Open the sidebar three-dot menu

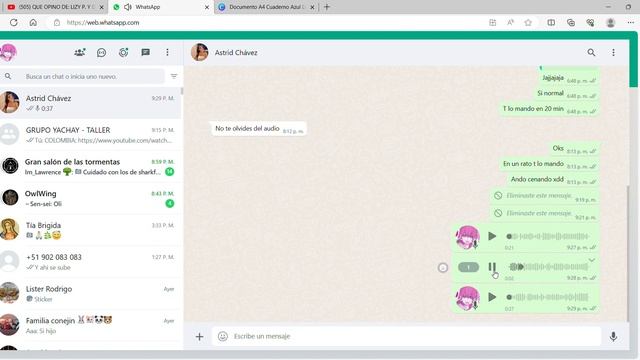(x=167, y=52)
